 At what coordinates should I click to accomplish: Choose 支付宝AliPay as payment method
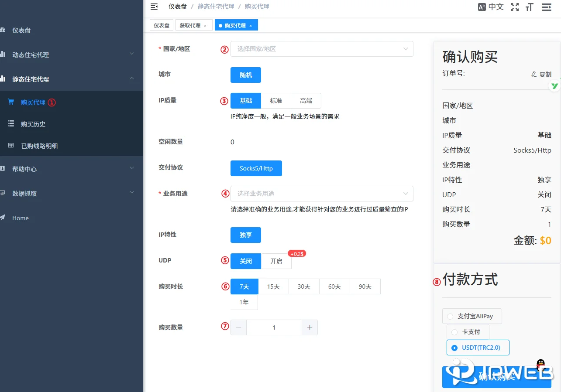click(472, 316)
